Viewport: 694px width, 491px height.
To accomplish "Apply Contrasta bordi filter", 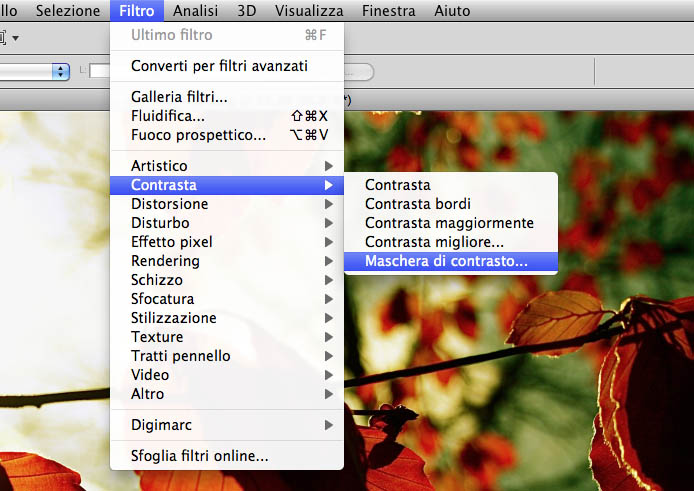I will (451, 204).
